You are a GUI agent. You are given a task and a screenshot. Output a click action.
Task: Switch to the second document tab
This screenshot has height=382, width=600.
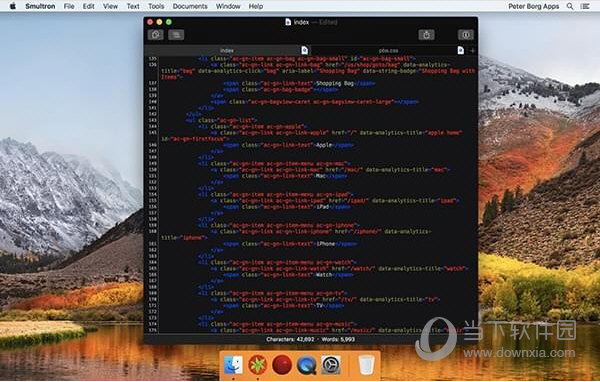pyautogui.click(x=388, y=51)
